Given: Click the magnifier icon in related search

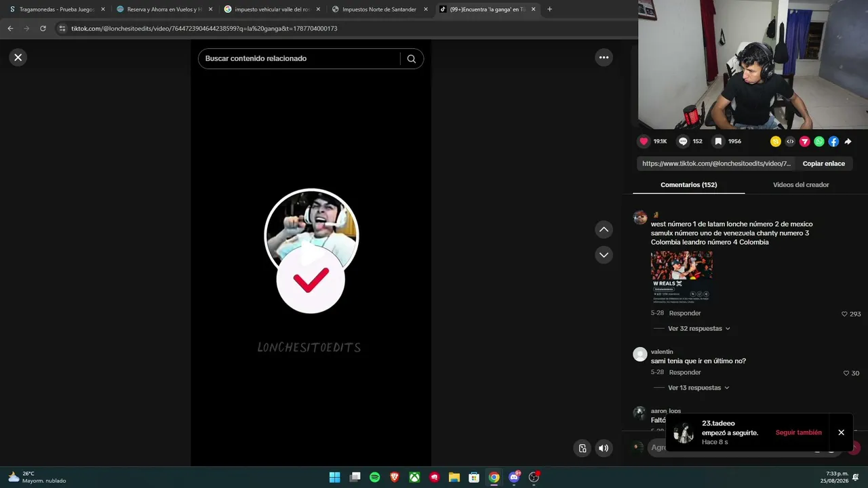Looking at the screenshot, I should click(411, 59).
